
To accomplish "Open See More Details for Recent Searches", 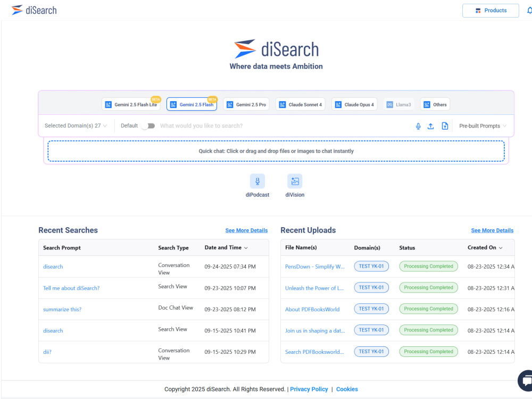I will click(246, 230).
